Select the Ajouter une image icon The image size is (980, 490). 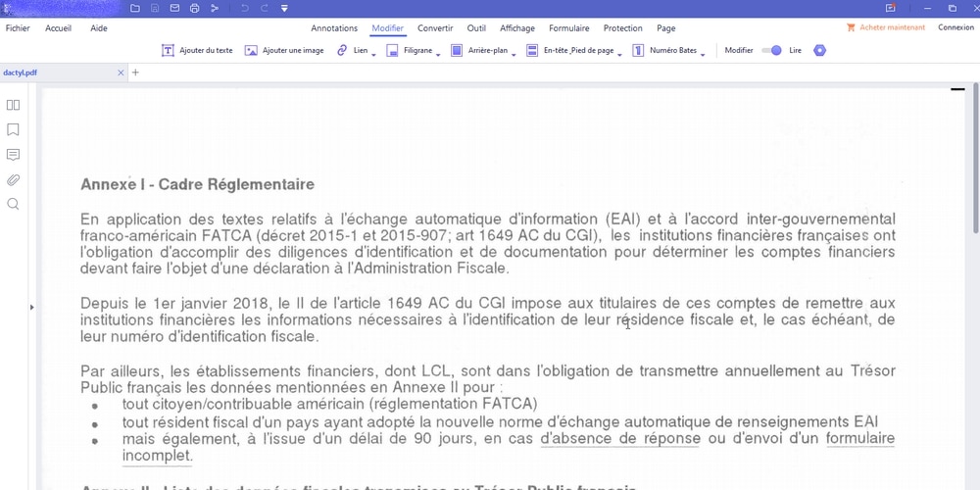pyautogui.click(x=251, y=51)
